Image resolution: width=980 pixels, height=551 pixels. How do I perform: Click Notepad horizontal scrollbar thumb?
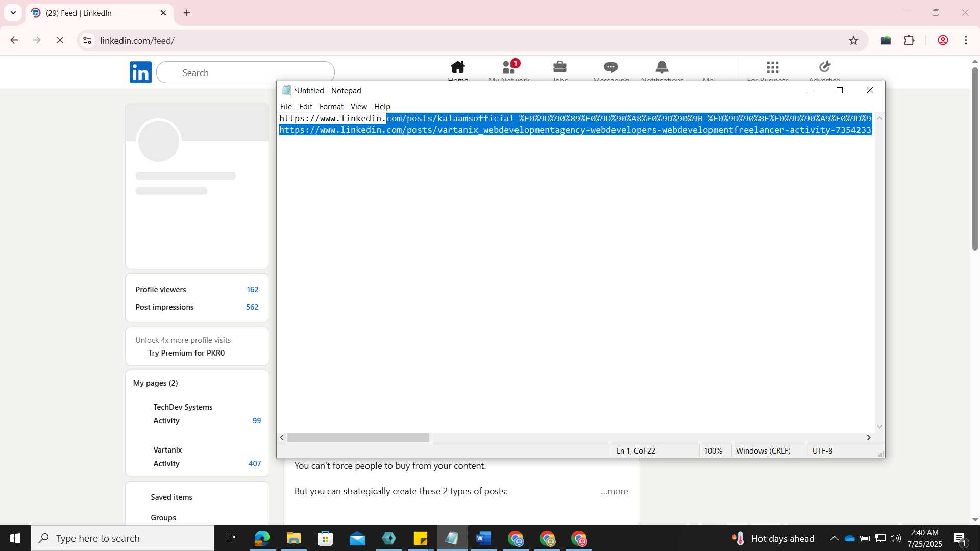click(x=358, y=437)
